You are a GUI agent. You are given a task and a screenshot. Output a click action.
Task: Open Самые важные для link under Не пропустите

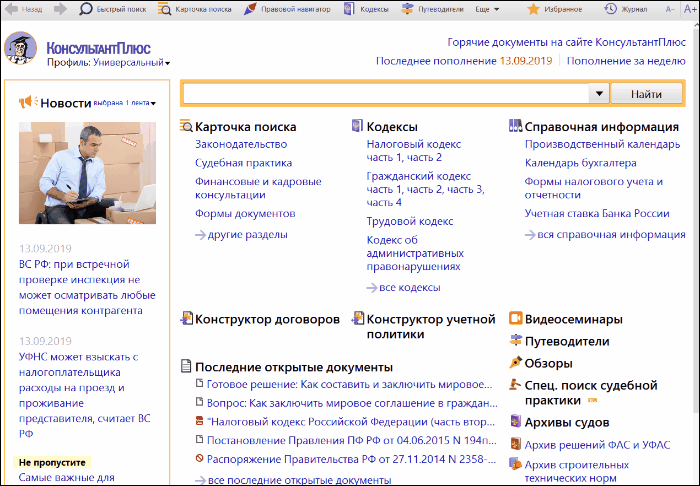click(67, 478)
